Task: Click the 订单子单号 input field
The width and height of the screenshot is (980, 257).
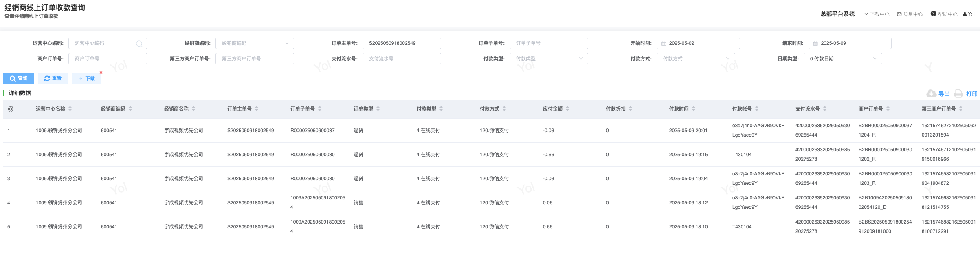Action: (548, 43)
